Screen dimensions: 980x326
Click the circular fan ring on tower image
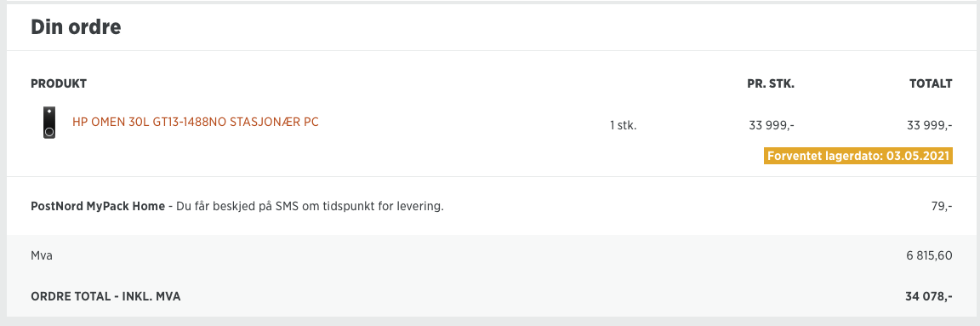tap(49, 132)
